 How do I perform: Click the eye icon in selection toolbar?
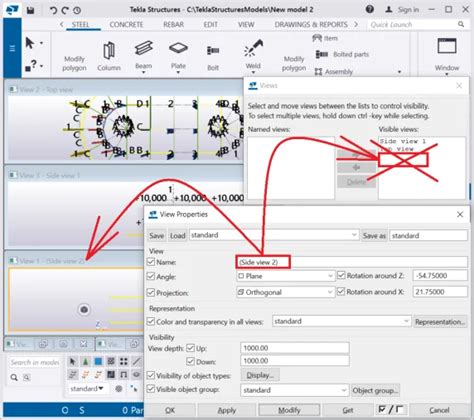(x=136, y=375)
